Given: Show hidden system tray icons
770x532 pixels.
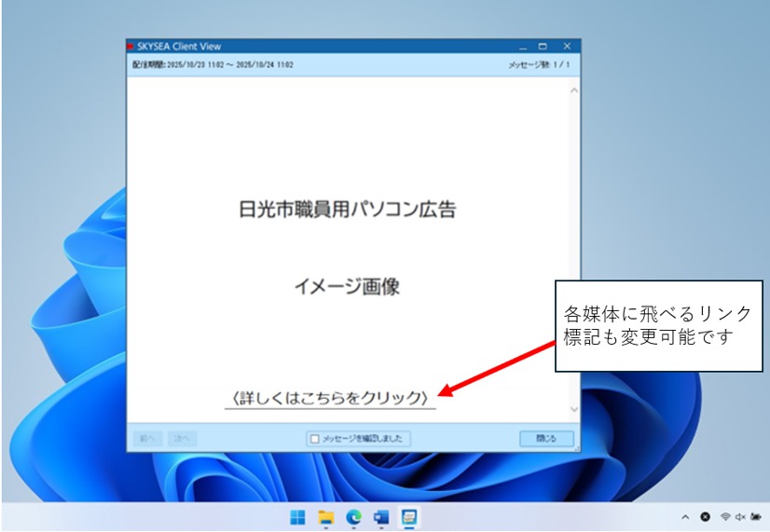Looking at the screenshot, I should pos(685,517).
